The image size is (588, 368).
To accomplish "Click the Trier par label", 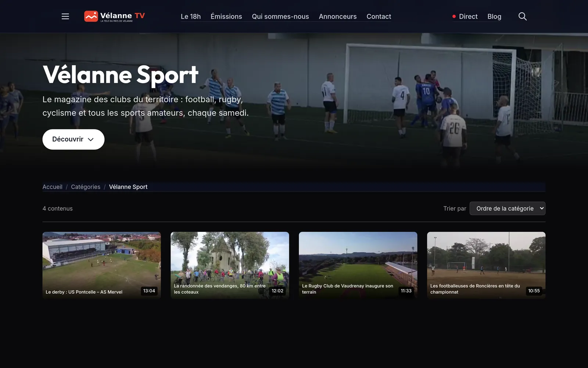I will pos(455,209).
